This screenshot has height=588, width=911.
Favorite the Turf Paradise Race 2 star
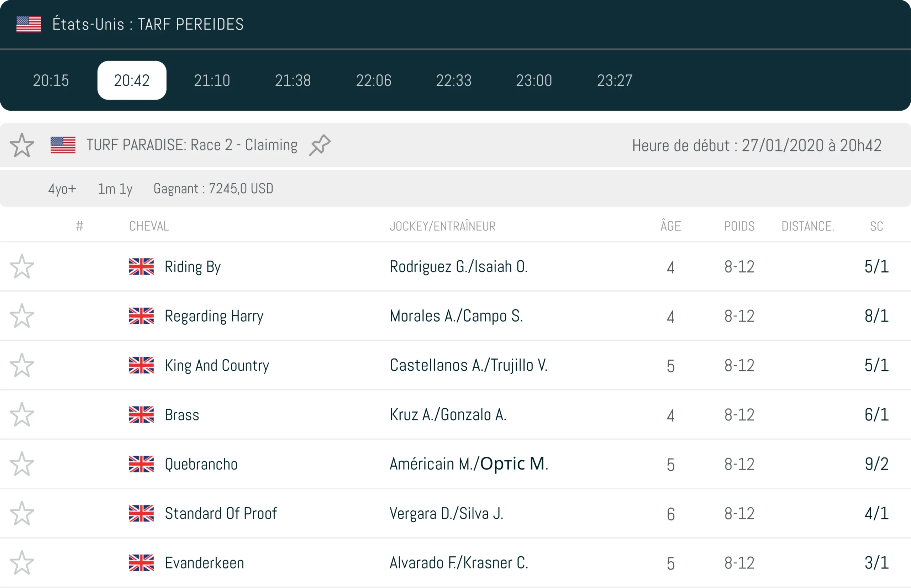point(22,145)
